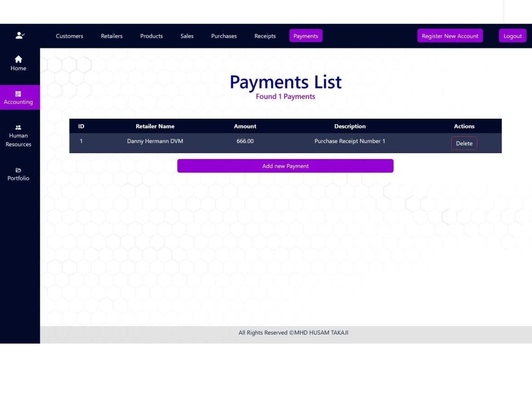This screenshot has width=532, height=399.
Task: Navigate to the Receipts page
Action: [x=264, y=36]
